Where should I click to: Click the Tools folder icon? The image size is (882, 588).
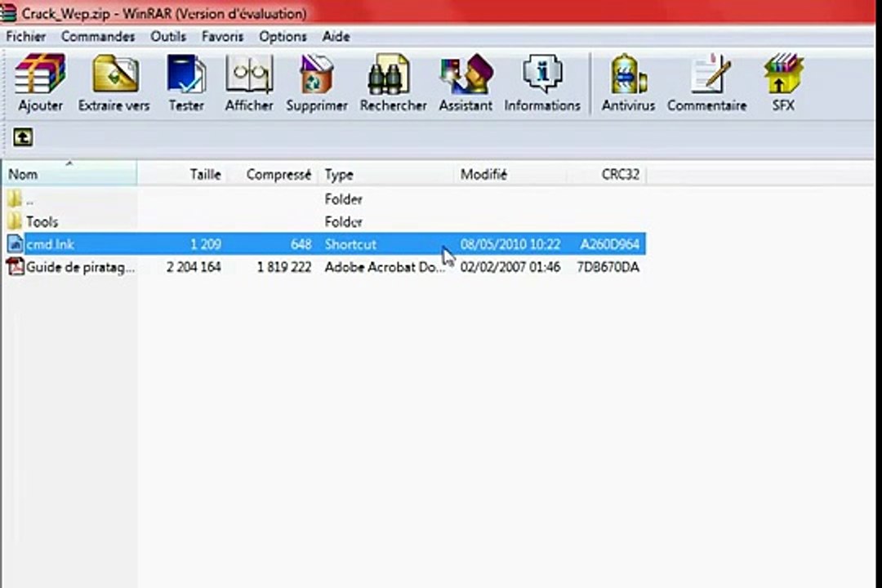point(16,221)
